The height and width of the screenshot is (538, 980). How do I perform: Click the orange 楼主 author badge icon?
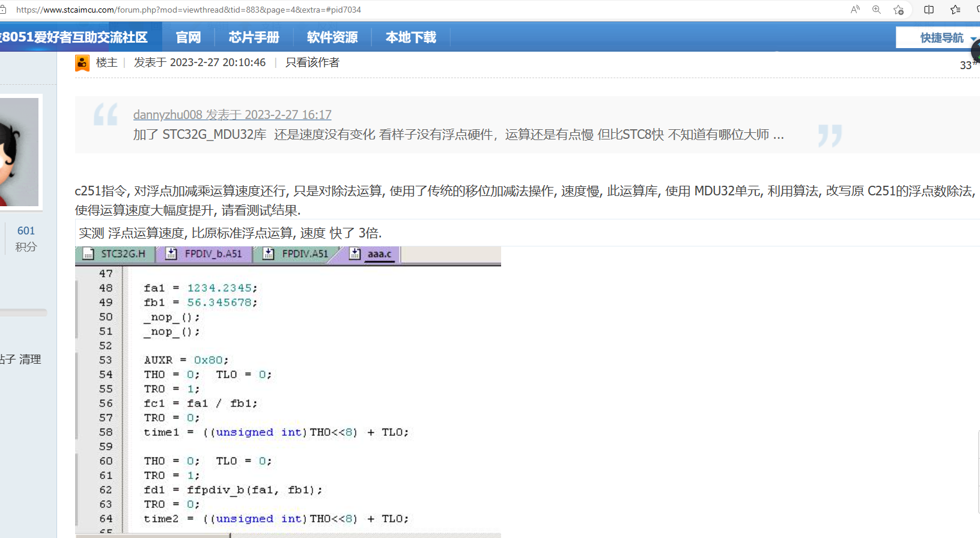(82, 63)
